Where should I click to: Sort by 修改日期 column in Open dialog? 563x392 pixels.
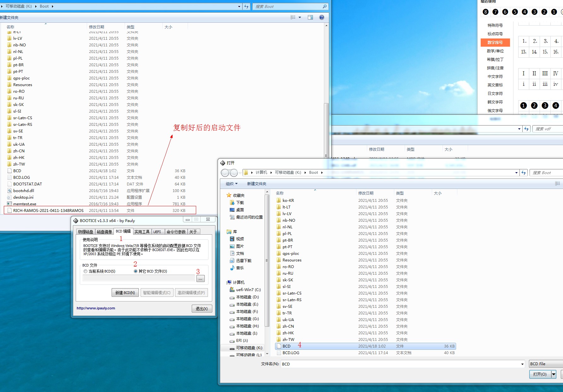(375, 193)
